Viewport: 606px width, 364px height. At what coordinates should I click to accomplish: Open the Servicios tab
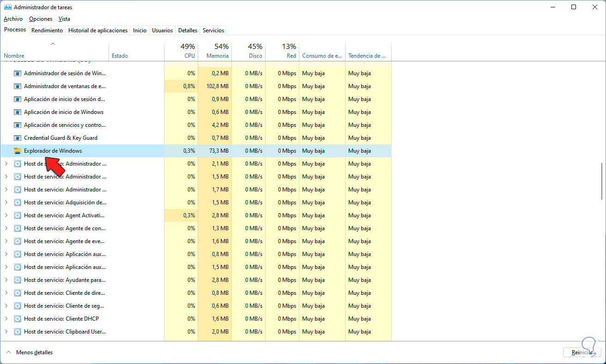pyautogui.click(x=213, y=30)
